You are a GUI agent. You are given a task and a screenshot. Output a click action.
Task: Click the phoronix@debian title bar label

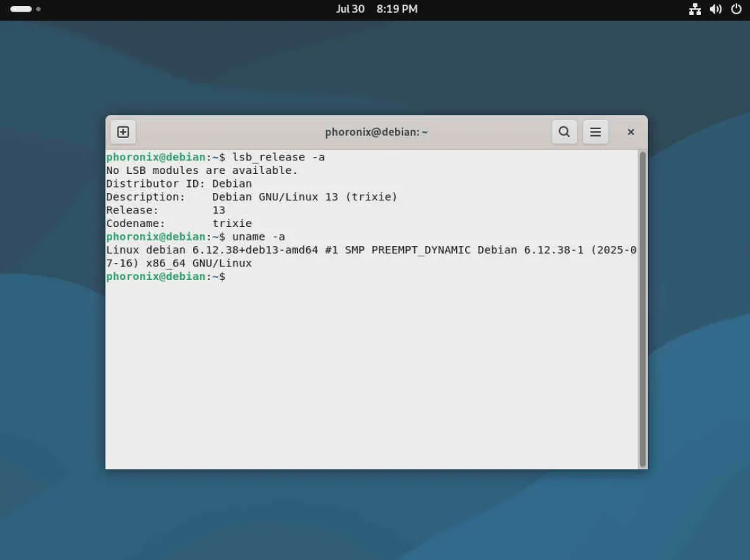(376, 132)
